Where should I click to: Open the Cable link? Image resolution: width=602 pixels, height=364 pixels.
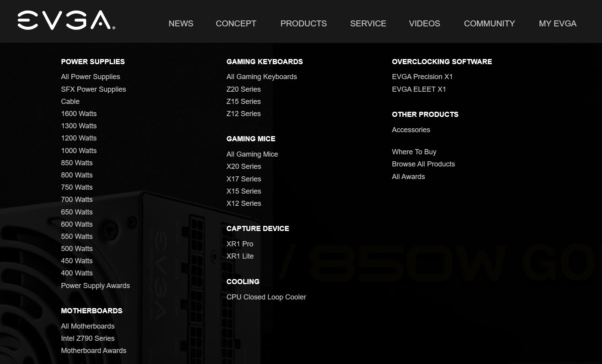(x=70, y=102)
